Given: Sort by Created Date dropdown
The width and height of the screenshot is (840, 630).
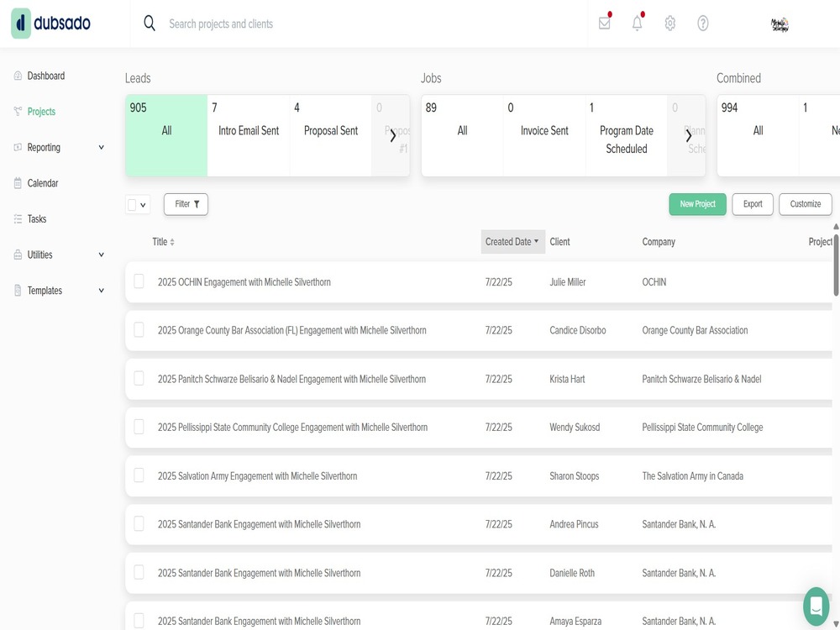Looking at the screenshot, I should coord(512,242).
